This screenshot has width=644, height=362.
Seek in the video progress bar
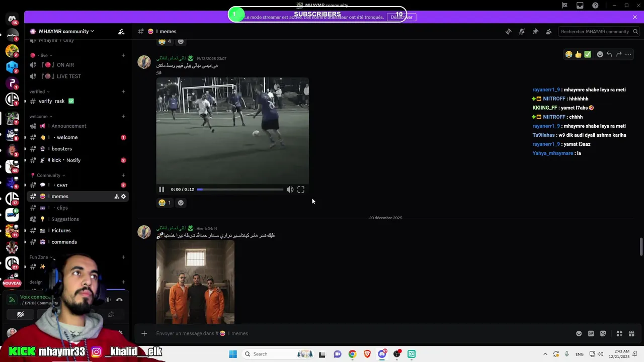(240, 190)
